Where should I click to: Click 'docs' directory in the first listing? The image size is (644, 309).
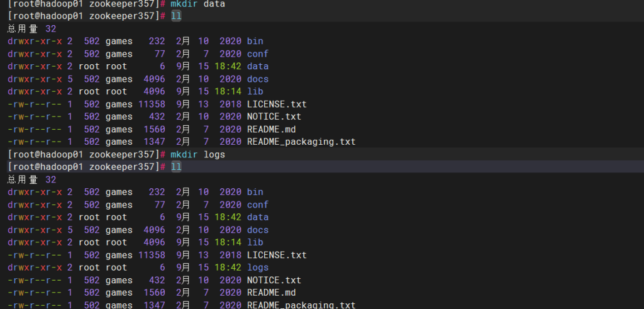tap(257, 79)
